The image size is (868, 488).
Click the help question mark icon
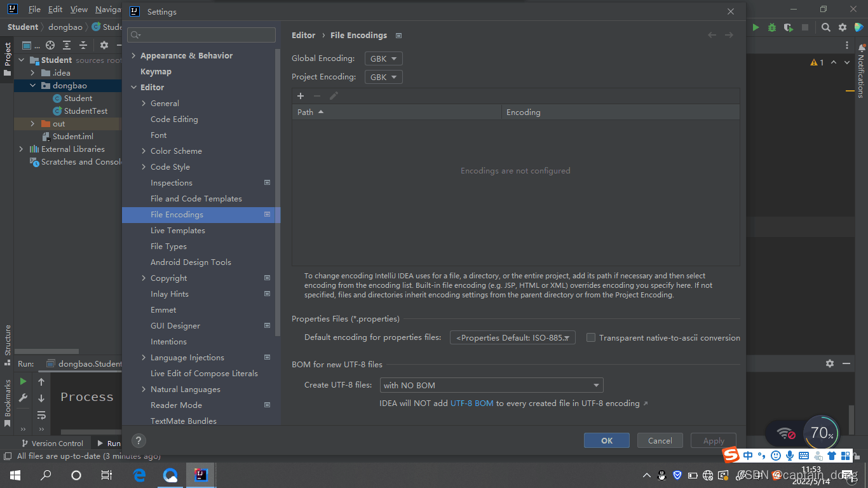click(139, 440)
